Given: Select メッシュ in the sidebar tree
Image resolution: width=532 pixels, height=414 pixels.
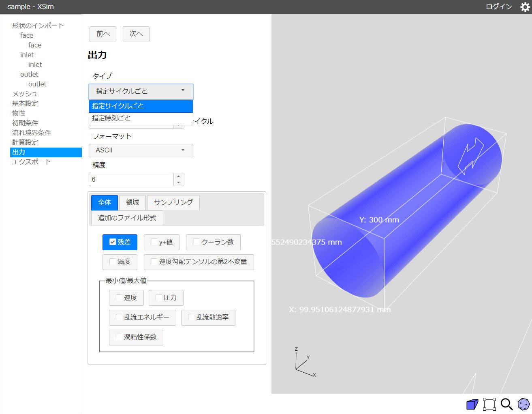Looking at the screenshot, I should 25,94.
